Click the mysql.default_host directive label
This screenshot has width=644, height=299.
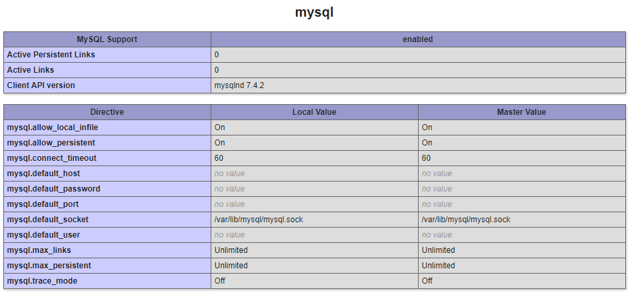tap(43, 174)
